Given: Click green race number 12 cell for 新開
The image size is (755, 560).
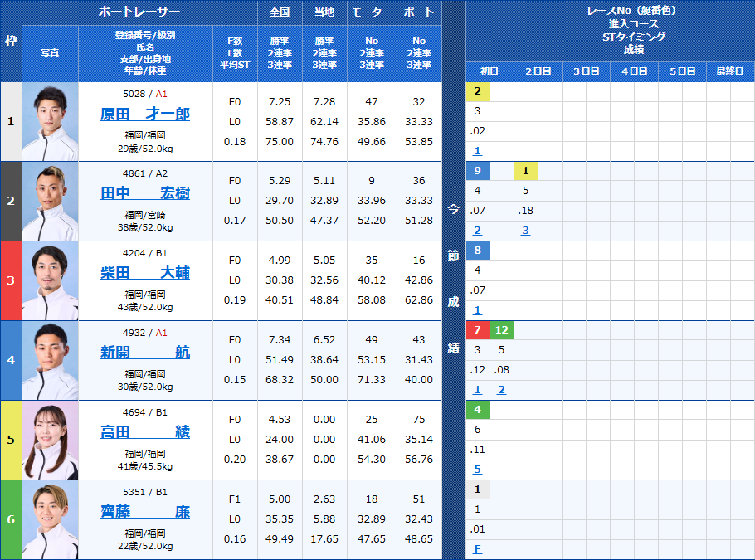Looking at the screenshot, I should point(502,330).
